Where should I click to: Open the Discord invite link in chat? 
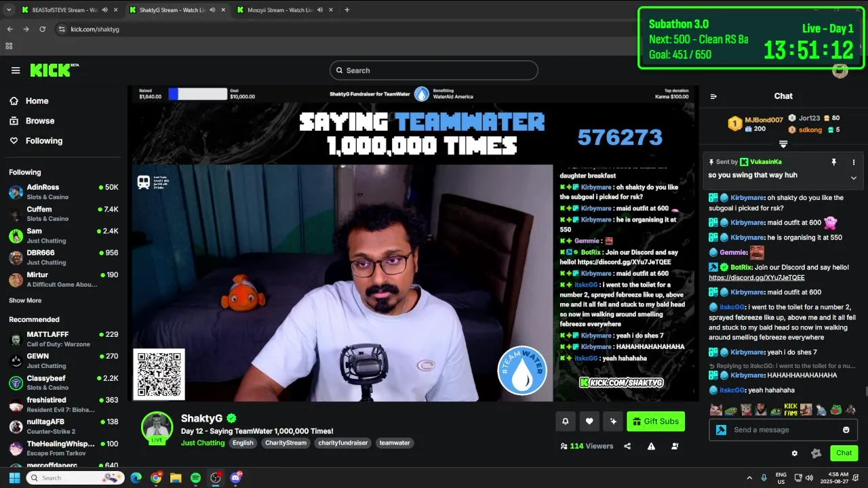[x=757, y=278]
